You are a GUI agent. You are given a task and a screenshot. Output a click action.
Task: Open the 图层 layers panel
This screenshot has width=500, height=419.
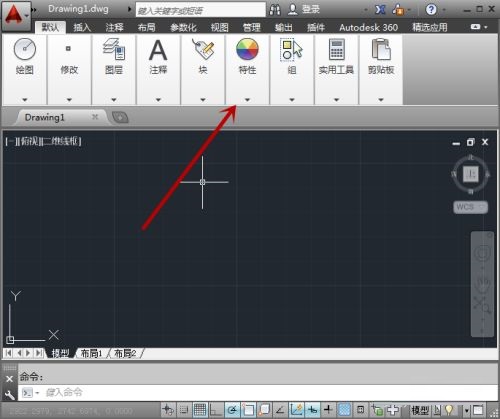click(114, 56)
